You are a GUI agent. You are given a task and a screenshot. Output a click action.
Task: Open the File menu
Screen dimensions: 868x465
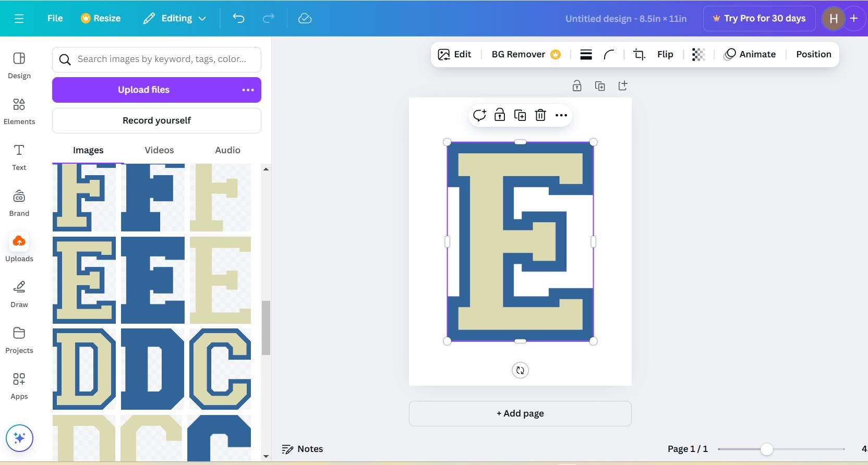(55, 18)
